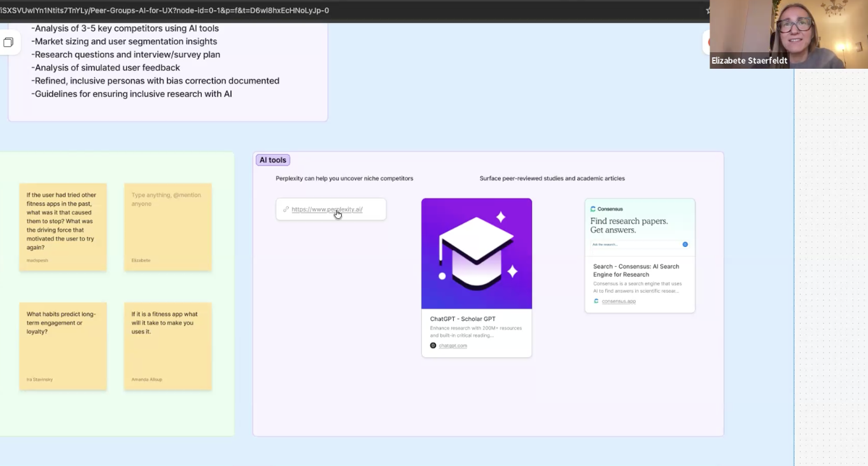The width and height of the screenshot is (868, 466).
Task: Open the pages panel icon at left
Action: 8,43
